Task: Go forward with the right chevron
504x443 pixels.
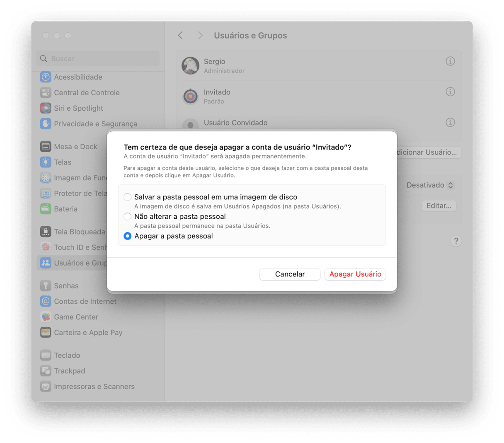Action: (200, 36)
